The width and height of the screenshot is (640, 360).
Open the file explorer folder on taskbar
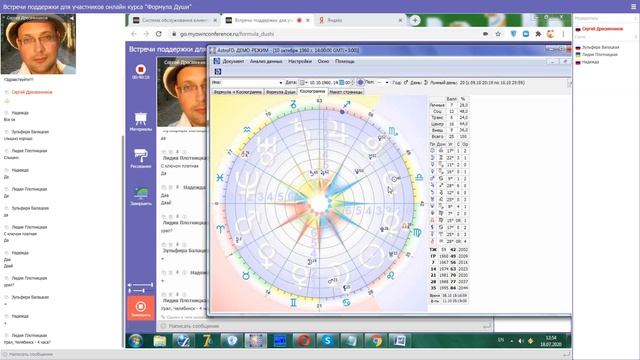pos(160,340)
